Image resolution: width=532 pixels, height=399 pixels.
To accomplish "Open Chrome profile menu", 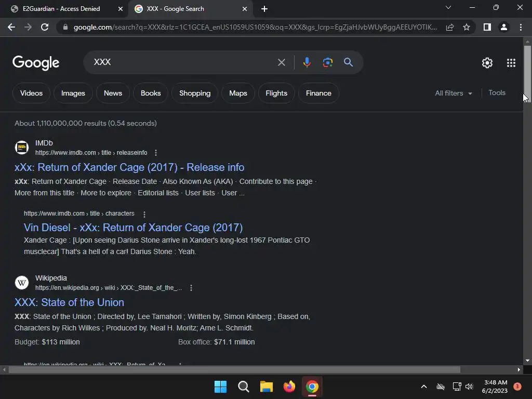I will pyautogui.click(x=504, y=27).
